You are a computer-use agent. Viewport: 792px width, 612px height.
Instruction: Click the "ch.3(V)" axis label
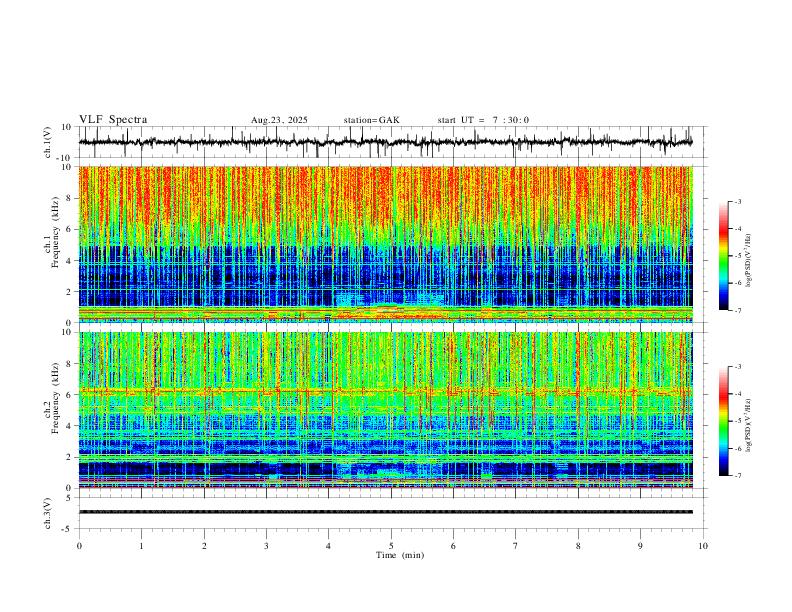[48, 513]
